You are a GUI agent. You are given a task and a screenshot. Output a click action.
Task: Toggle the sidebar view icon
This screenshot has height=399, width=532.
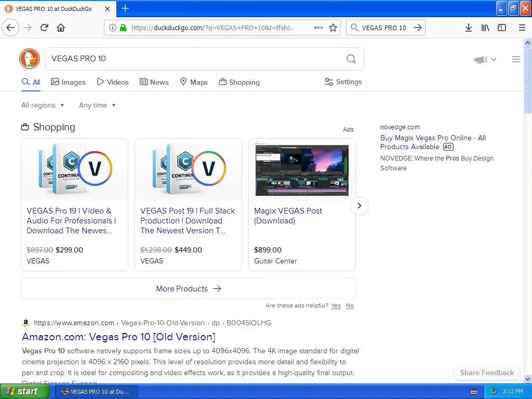pyautogui.click(x=502, y=28)
